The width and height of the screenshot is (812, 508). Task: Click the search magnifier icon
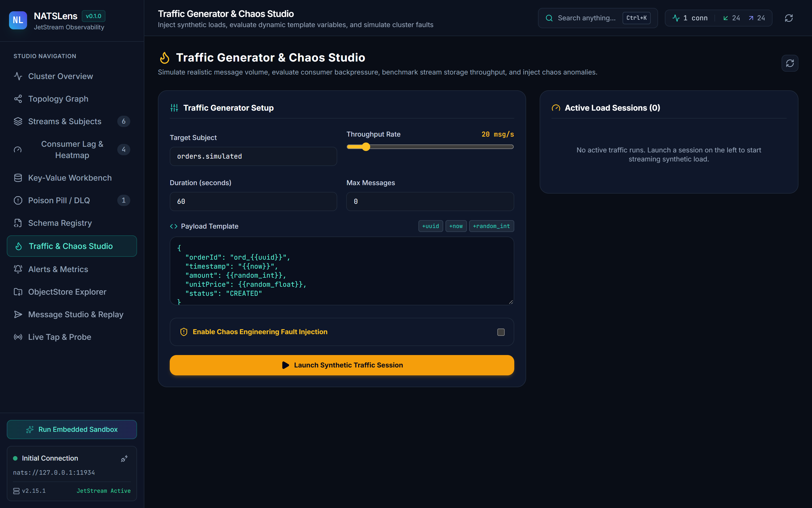click(x=549, y=18)
